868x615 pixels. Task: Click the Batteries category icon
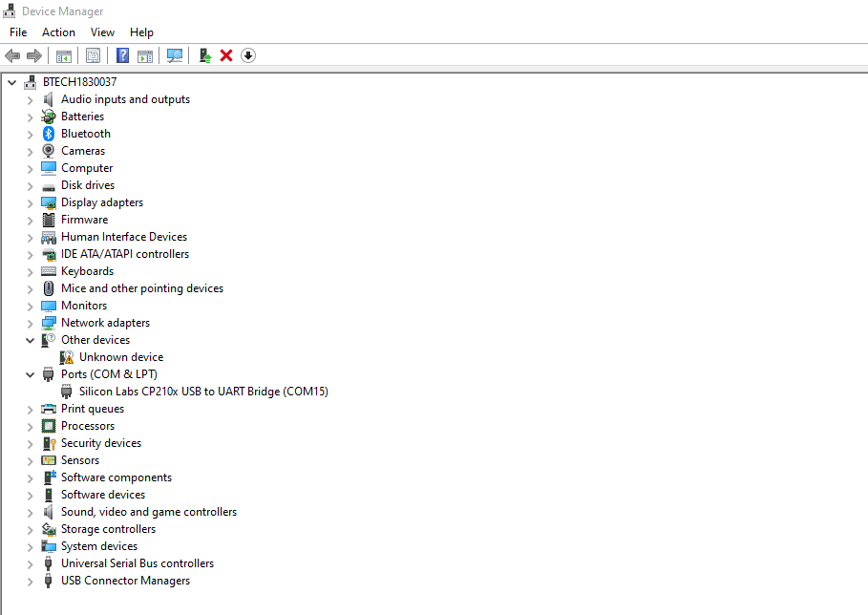49,117
